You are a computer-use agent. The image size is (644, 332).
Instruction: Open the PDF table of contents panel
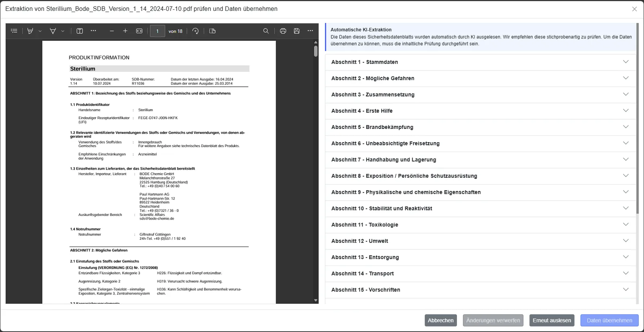click(x=14, y=31)
